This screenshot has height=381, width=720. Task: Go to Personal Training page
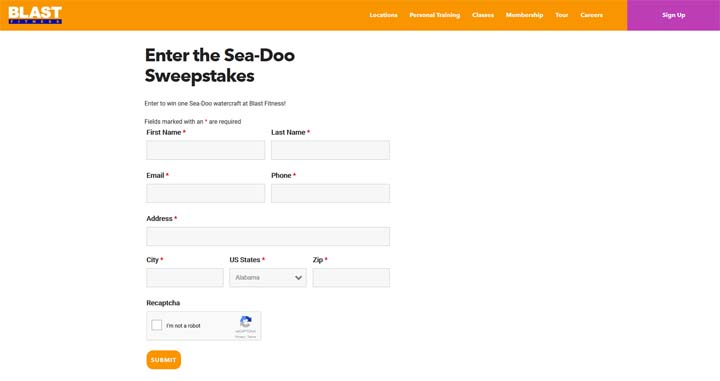coord(434,15)
